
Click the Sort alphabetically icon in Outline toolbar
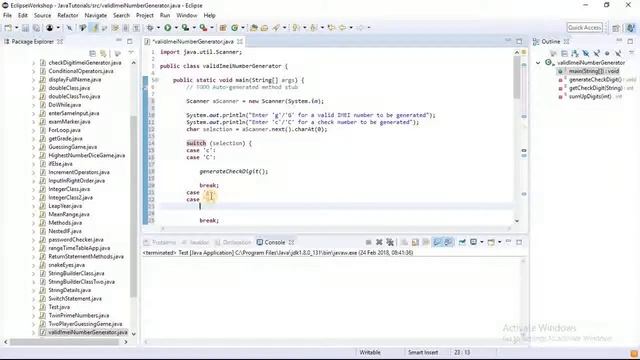pyautogui.click(x=575, y=53)
